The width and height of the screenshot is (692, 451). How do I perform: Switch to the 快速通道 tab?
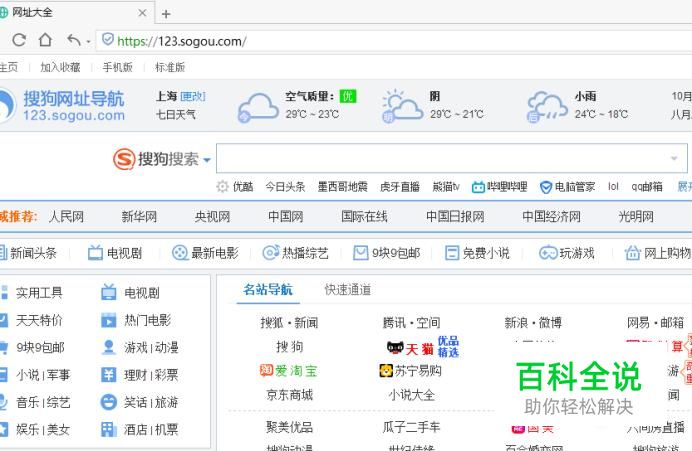point(348,290)
